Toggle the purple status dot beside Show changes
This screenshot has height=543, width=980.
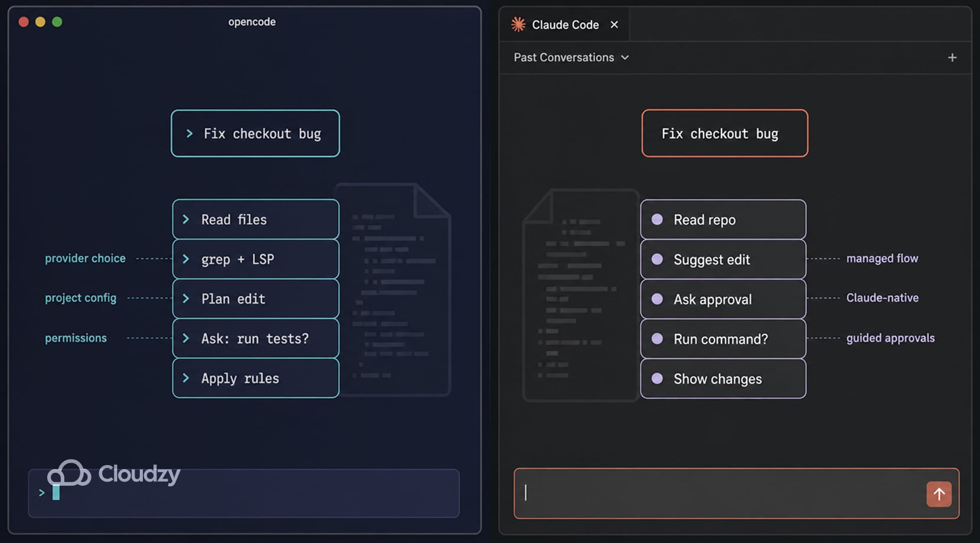[x=656, y=379]
